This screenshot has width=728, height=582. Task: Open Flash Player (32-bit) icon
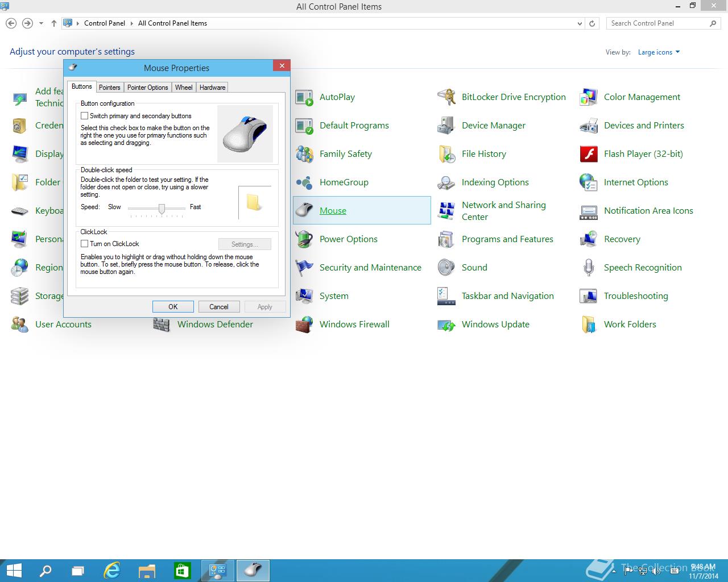coord(589,154)
